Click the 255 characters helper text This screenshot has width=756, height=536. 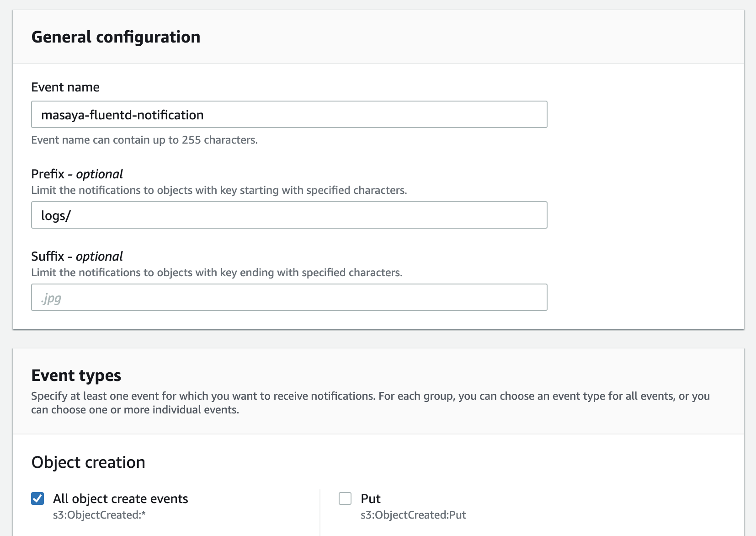(144, 140)
